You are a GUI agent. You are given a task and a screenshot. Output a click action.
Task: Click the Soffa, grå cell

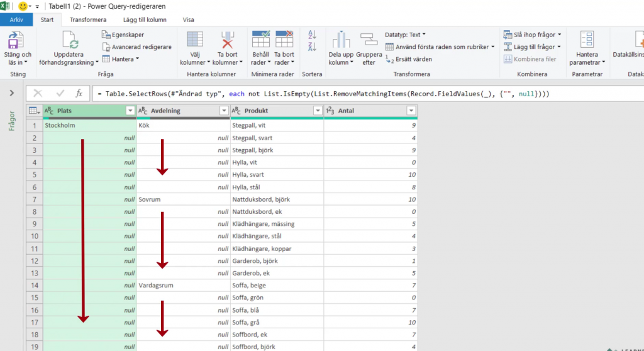[x=277, y=322]
